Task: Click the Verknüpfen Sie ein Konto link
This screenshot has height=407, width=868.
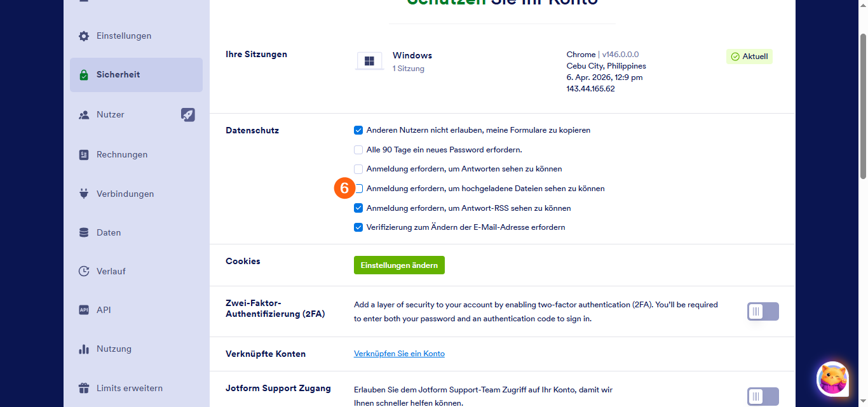Action: 399,354
